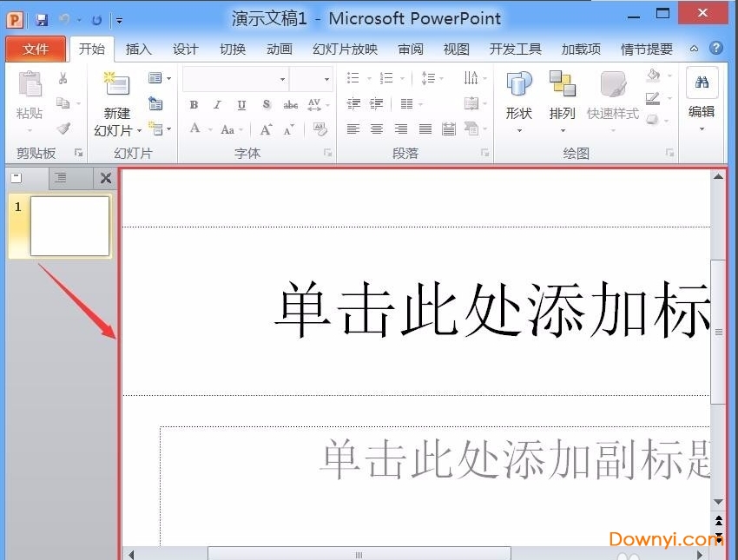The height and width of the screenshot is (560, 738).
Task: Toggle the Bullets list formatting
Action: [353, 77]
